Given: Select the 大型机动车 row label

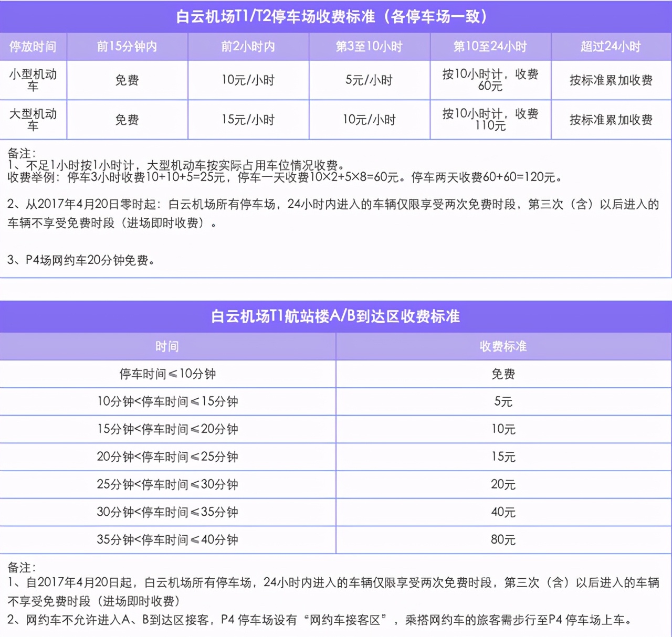Looking at the screenshot, I should click(34, 120).
